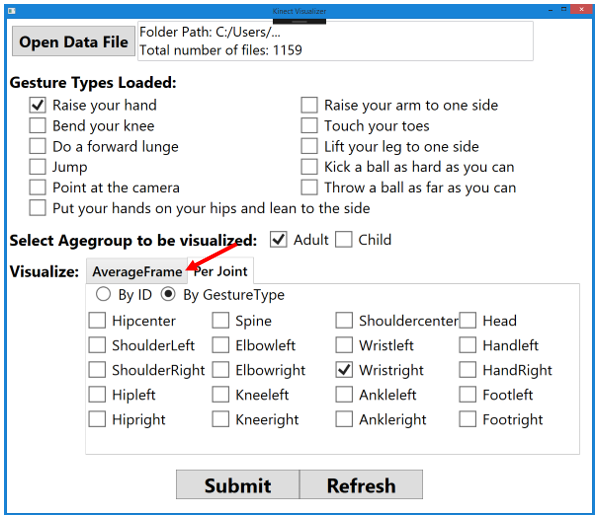Enable the Bend your knee gesture
The width and height of the screenshot is (600, 520).
point(38,126)
